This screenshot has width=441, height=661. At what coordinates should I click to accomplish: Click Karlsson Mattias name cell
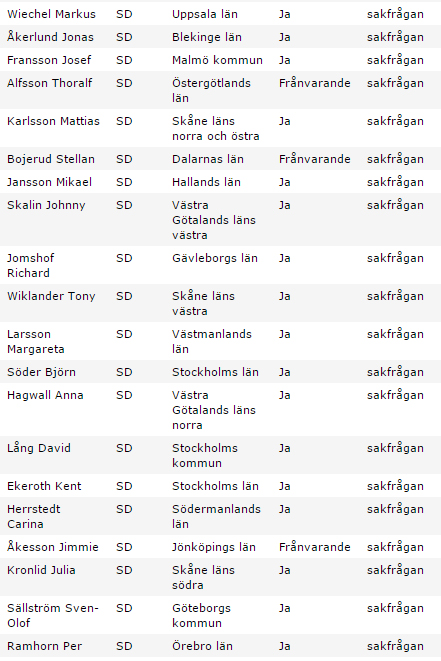tap(53, 121)
